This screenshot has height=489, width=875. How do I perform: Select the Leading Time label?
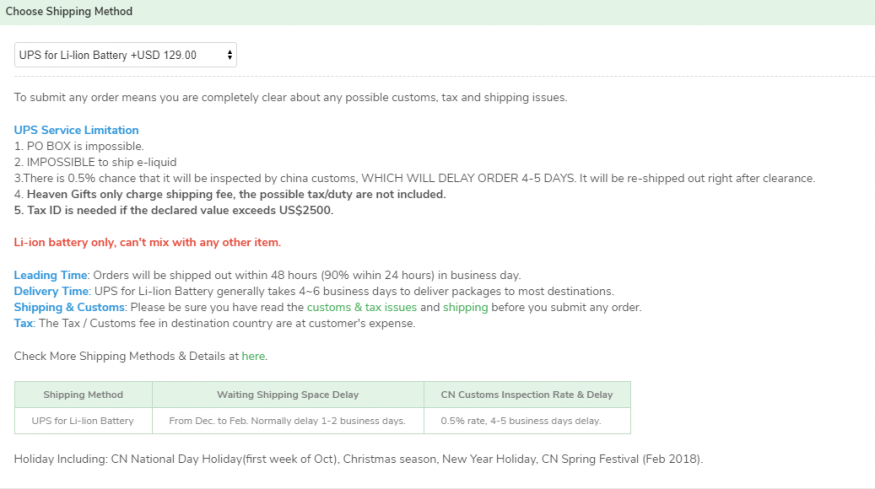[x=51, y=275]
